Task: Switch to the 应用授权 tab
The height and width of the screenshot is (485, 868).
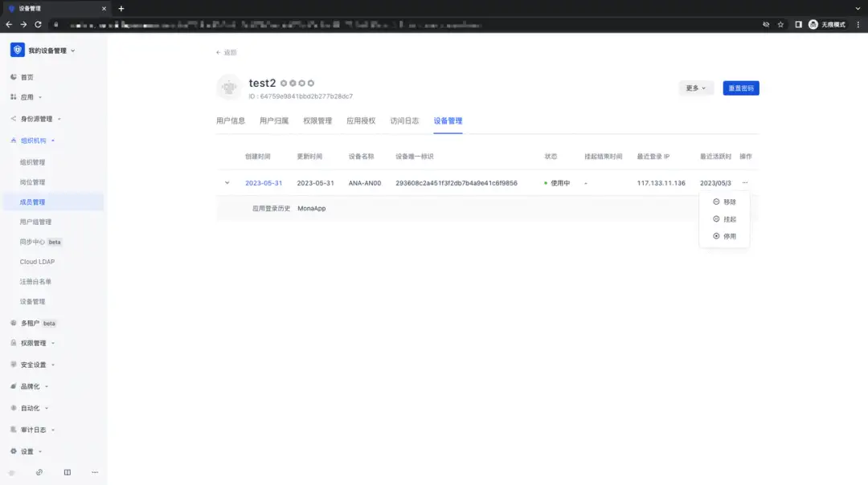Action: point(361,120)
